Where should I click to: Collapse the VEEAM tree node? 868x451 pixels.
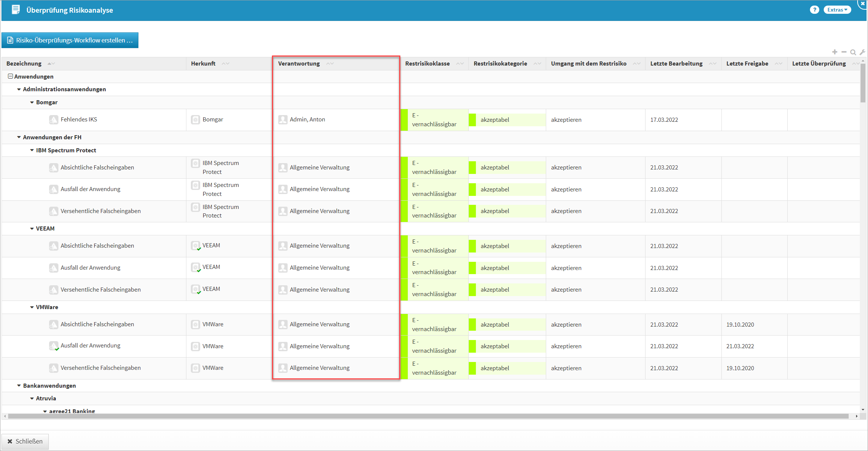click(x=32, y=229)
